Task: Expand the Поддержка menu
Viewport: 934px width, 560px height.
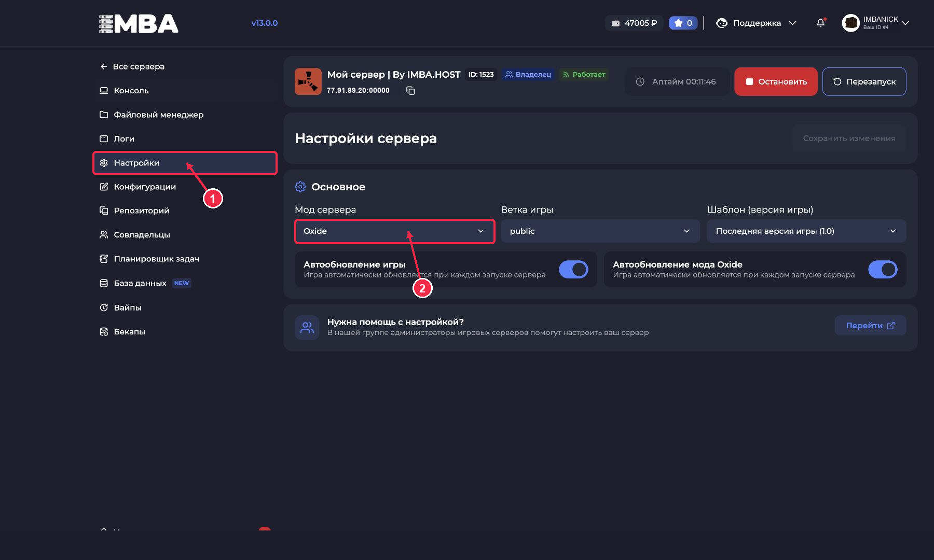Action: point(757,23)
